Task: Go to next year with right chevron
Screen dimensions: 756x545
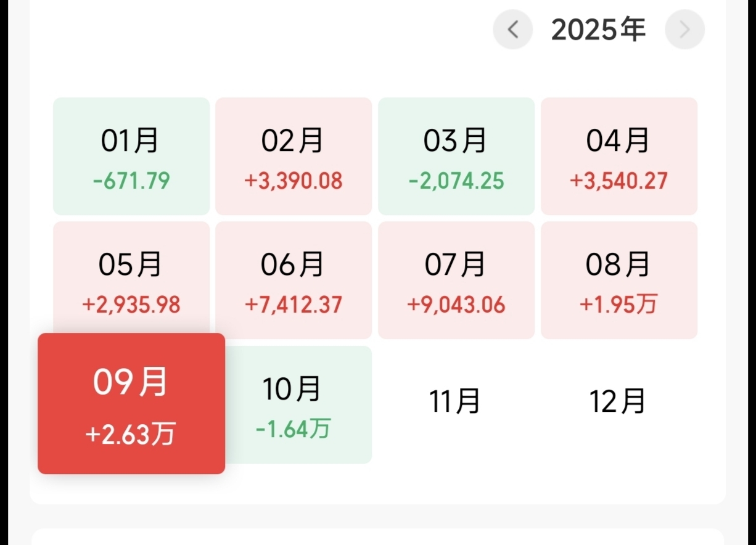Action: coord(684,29)
